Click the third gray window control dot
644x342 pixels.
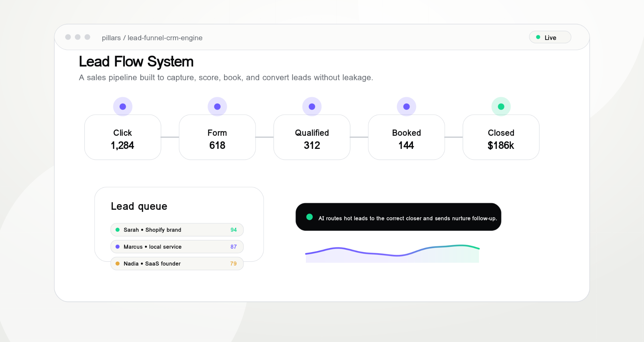point(88,37)
